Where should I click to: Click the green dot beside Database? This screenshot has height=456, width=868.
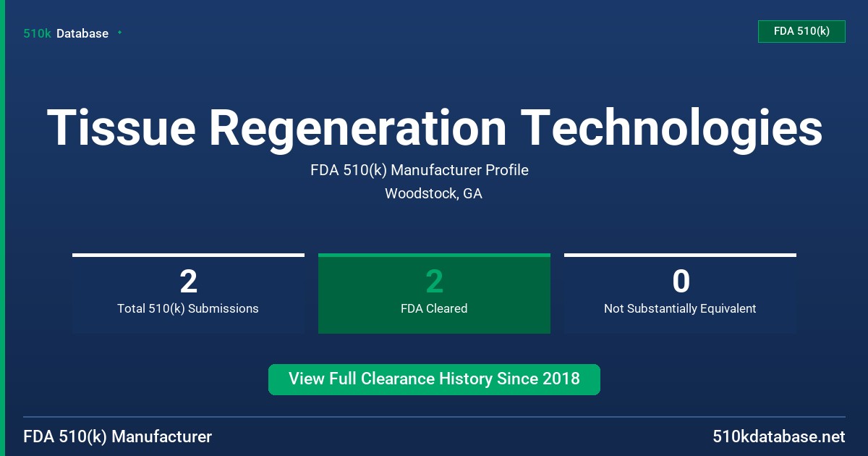(119, 33)
